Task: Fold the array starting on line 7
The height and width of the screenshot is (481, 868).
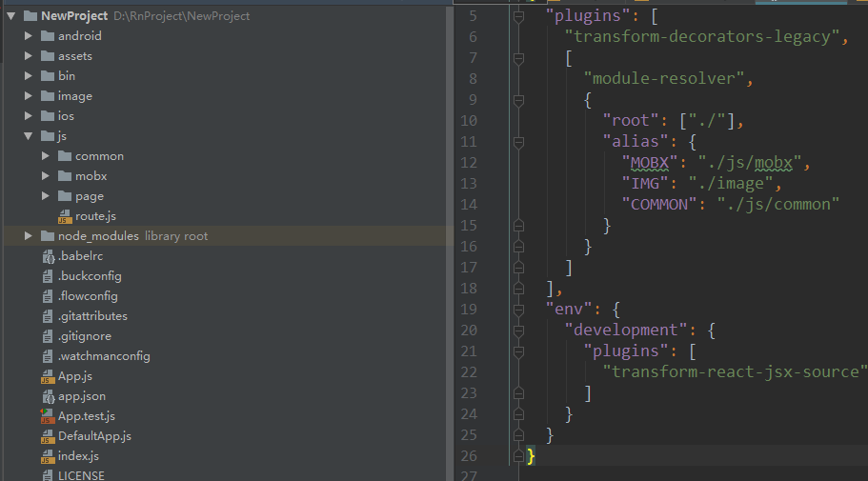Action: pos(518,58)
